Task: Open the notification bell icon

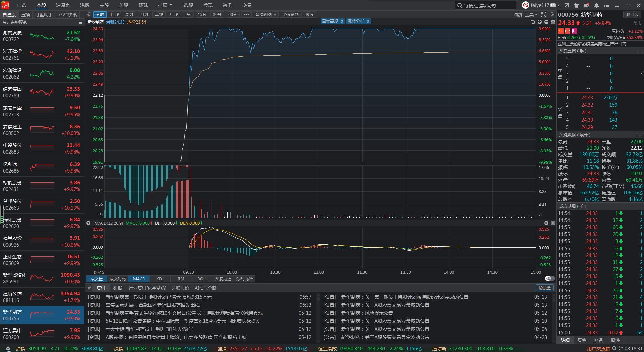Action: coord(597,5)
